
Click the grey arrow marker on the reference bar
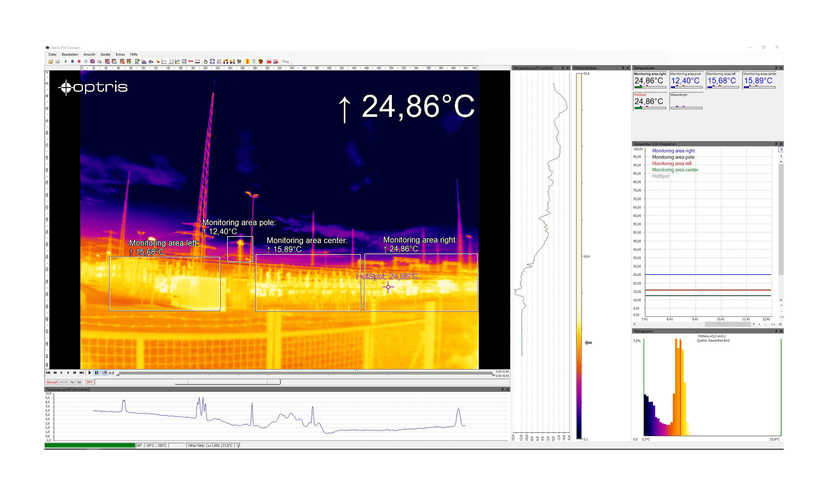coord(588,342)
